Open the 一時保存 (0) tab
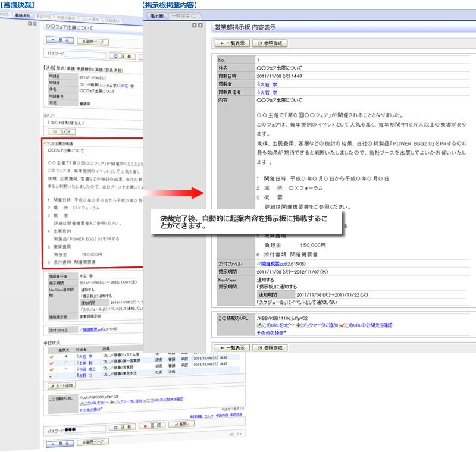476x452 pixels. coord(184,16)
